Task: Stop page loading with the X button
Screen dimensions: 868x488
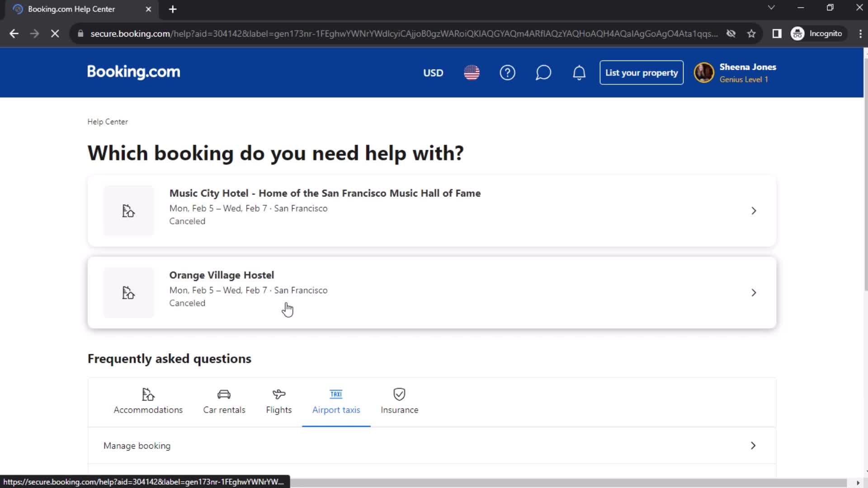Action: 55,33
